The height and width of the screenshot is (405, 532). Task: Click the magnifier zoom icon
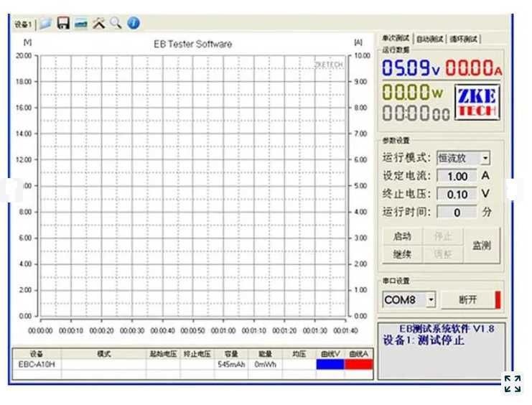[x=116, y=23]
